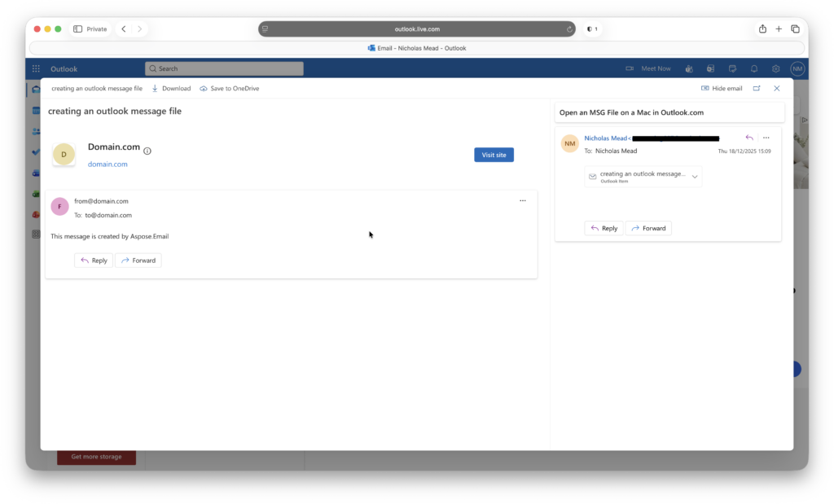The height and width of the screenshot is (504, 834).
Task: Open the Notifications bell
Action: point(755,68)
